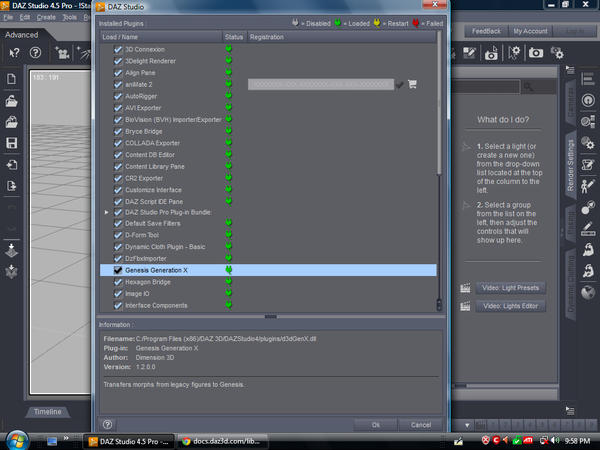Click the New file icon in left sidebar
Screen dimensions: 600x450
click(x=11, y=79)
